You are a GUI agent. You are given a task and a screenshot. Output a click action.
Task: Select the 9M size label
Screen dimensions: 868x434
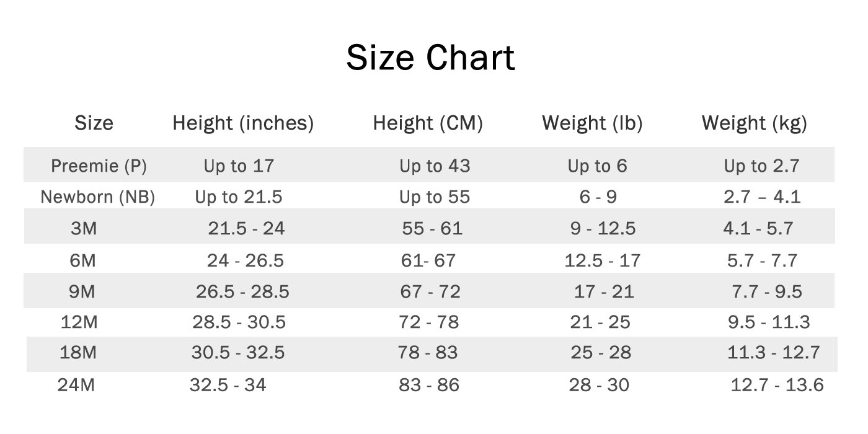tap(82, 291)
